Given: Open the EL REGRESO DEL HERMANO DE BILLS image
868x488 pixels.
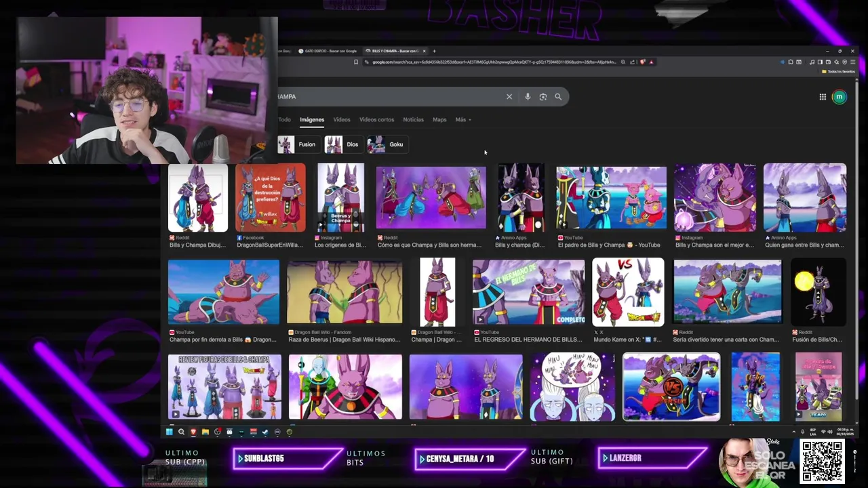Looking at the screenshot, I should (x=528, y=292).
